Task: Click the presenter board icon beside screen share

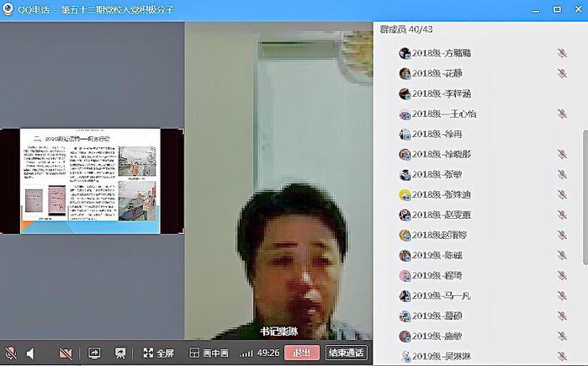Action: 120,353
